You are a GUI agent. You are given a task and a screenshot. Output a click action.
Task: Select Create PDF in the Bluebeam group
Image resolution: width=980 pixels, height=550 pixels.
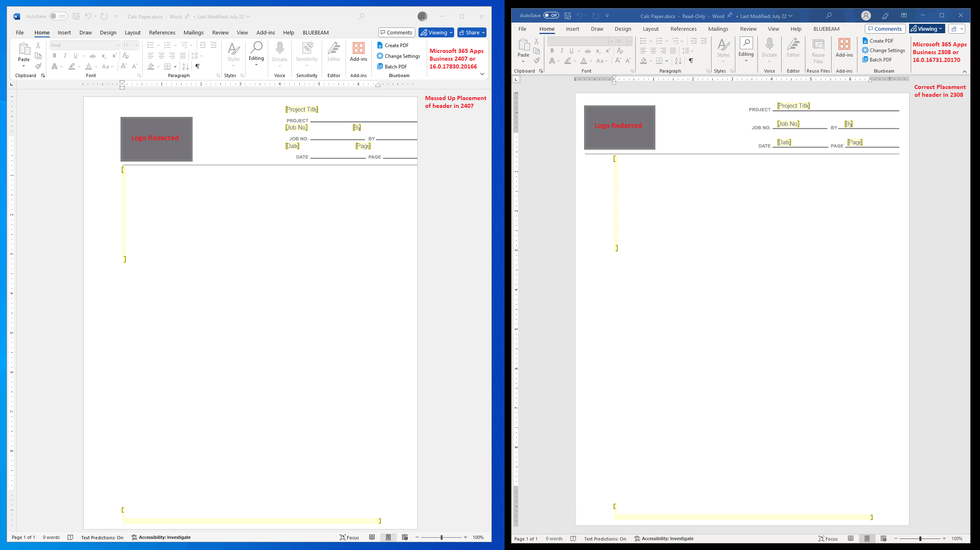(x=393, y=45)
